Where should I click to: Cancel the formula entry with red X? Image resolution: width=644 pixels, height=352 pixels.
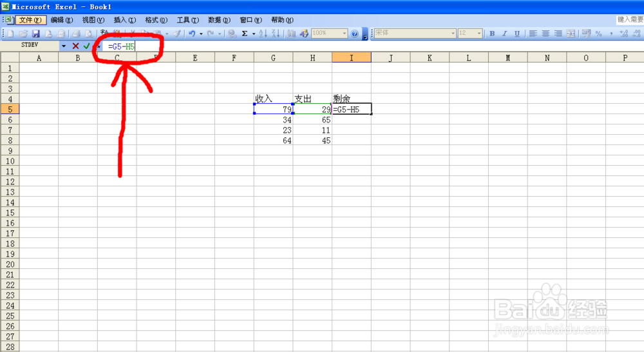click(x=75, y=46)
